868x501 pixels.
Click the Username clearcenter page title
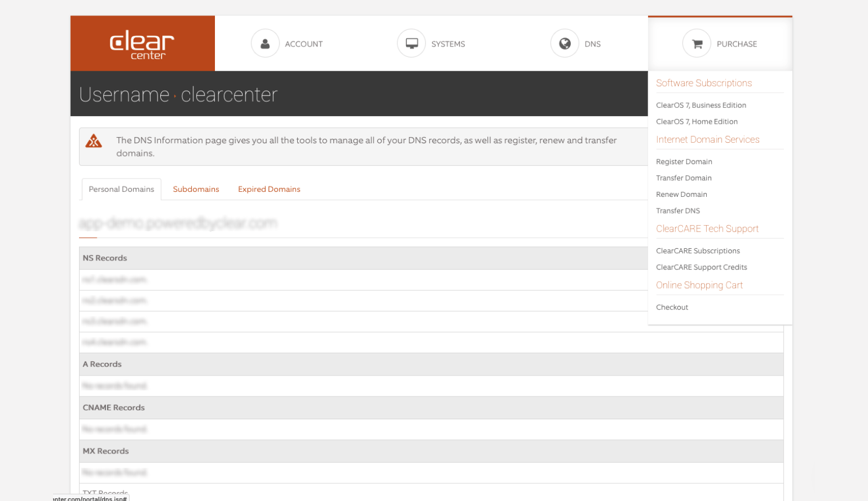178,95
